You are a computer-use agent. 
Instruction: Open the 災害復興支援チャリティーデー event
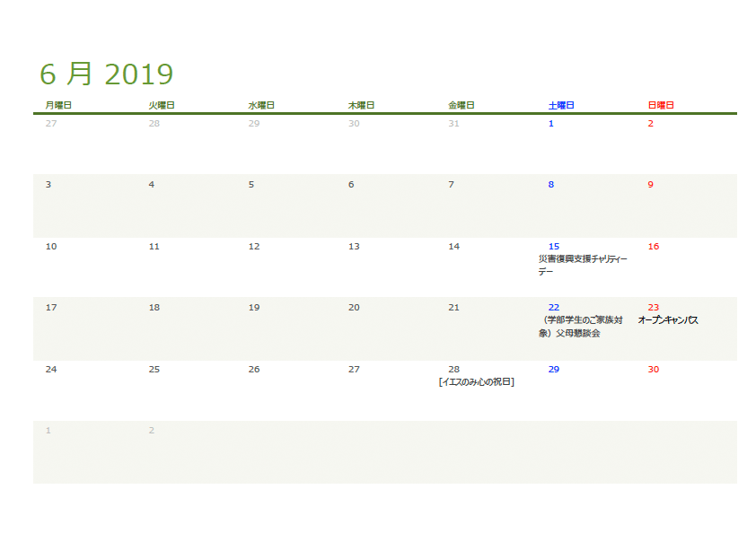click(x=583, y=266)
